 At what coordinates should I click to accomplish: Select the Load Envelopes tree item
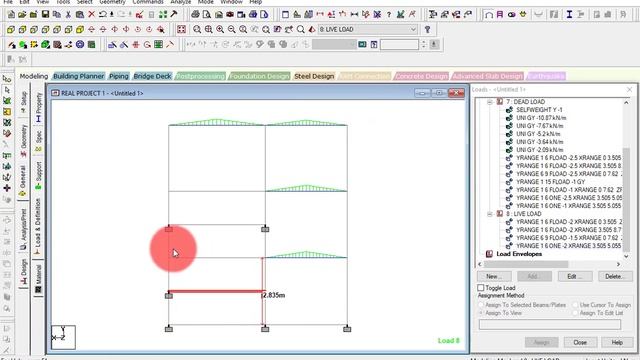(519, 254)
